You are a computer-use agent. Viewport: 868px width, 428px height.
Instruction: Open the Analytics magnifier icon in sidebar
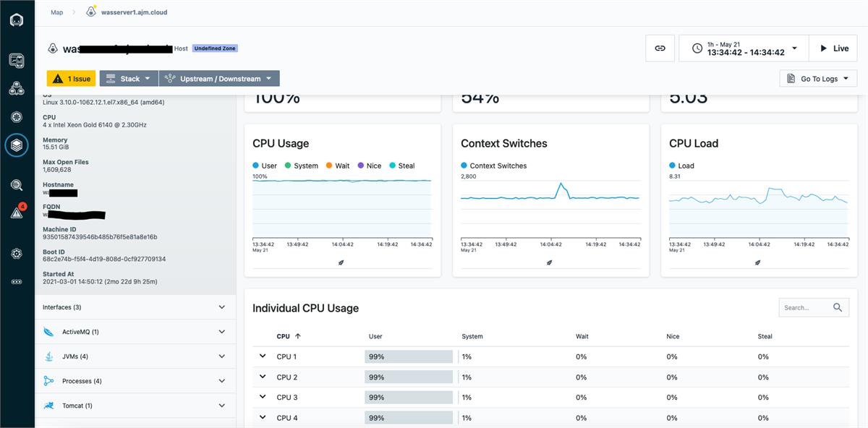[x=16, y=184]
